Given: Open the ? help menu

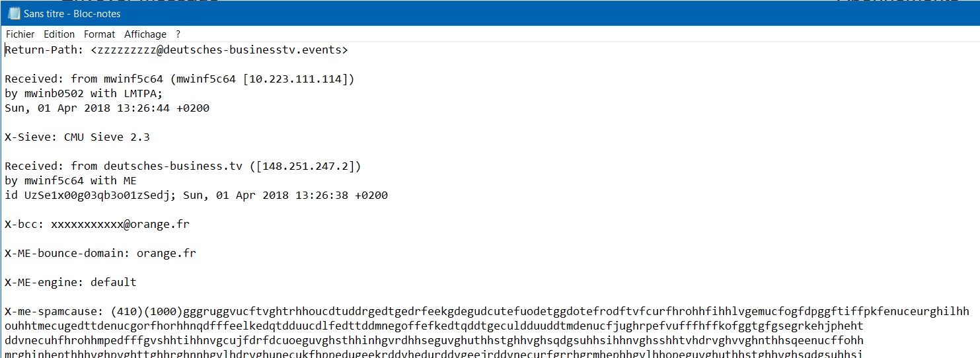Looking at the screenshot, I should 178,34.
